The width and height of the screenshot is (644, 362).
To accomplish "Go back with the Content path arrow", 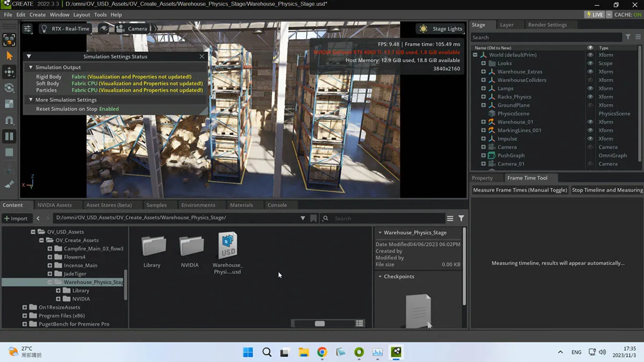I will [38, 218].
